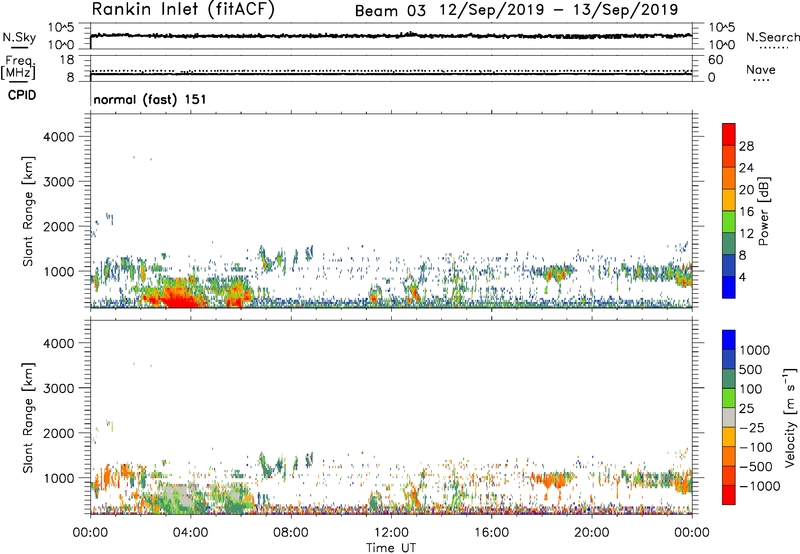Click the 'Beam 03' label

[390, 11]
